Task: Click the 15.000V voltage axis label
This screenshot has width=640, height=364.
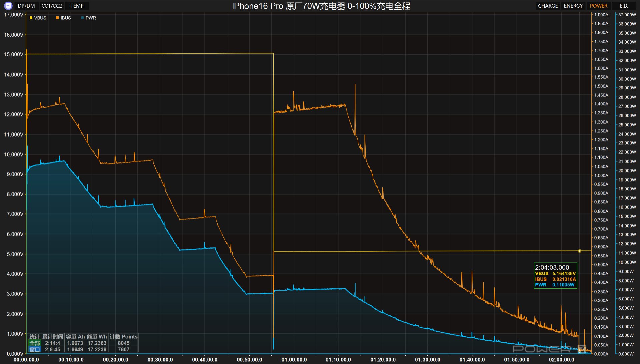Action: [14, 54]
